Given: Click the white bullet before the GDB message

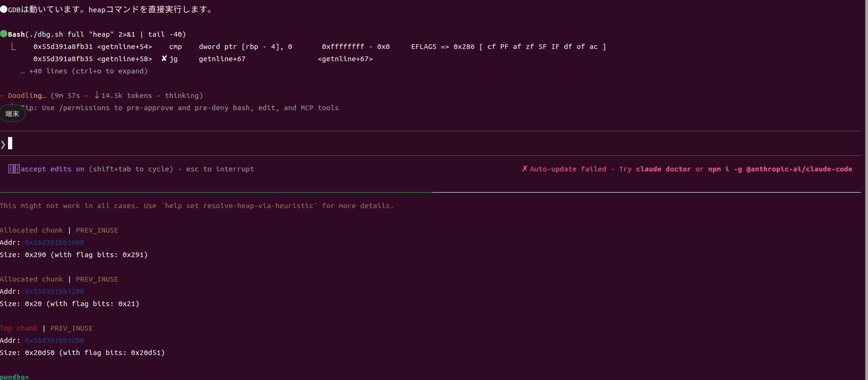Looking at the screenshot, I should [4, 9].
